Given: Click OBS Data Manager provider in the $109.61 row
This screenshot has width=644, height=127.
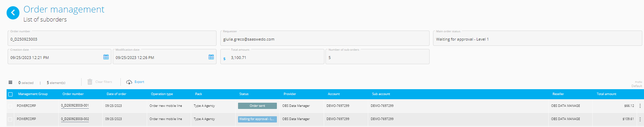Looking at the screenshot, I should (296, 119).
